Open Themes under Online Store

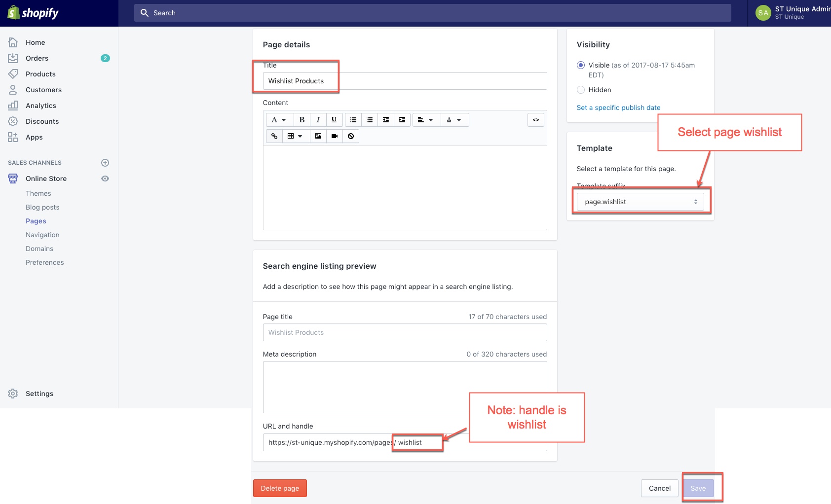pos(38,193)
